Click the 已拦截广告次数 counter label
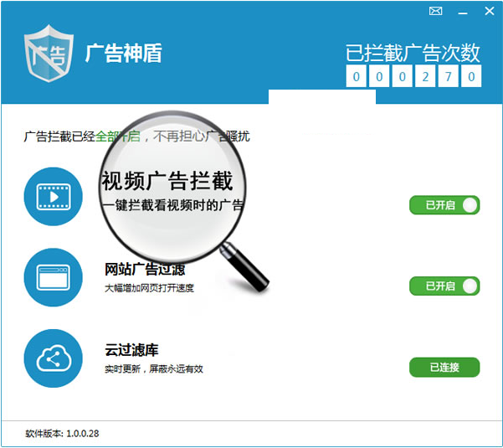This screenshot has height=448, width=503. tap(413, 52)
